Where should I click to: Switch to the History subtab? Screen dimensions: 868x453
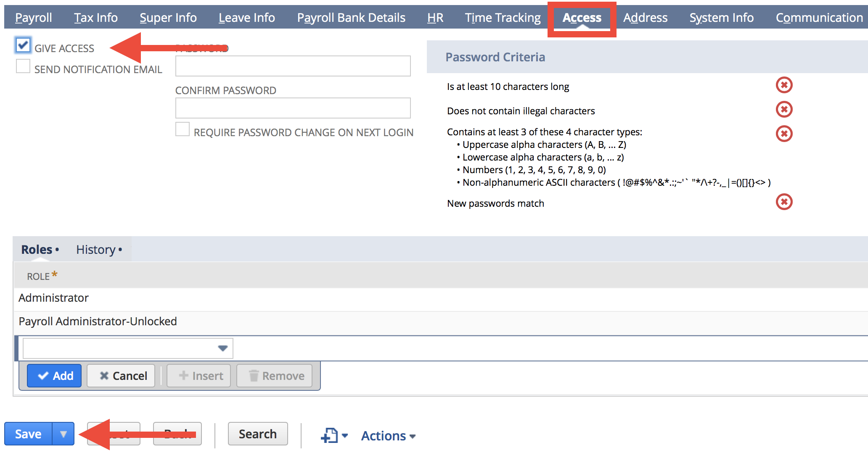coord(96,249)
